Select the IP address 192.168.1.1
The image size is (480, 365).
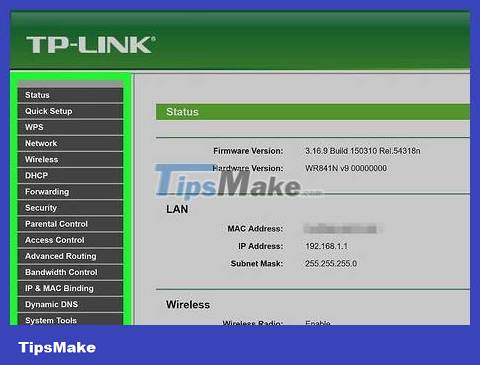click(327, 246)
